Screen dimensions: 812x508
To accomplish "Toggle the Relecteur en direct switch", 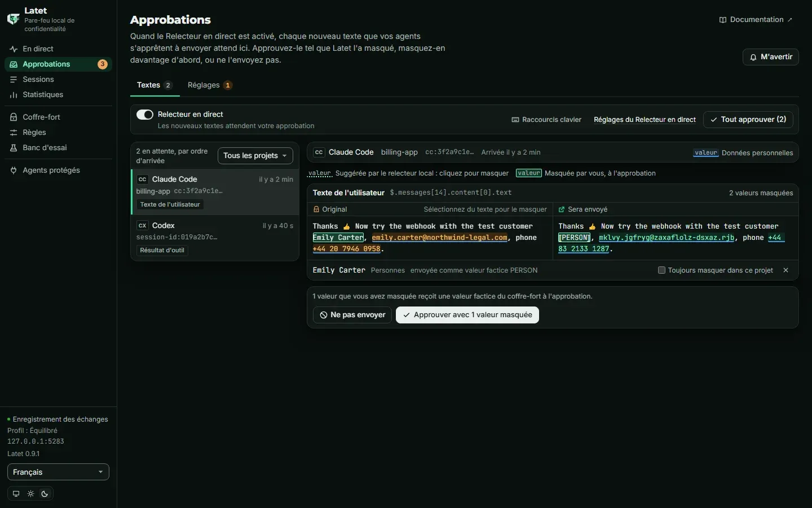I will [x=145, y=115].
